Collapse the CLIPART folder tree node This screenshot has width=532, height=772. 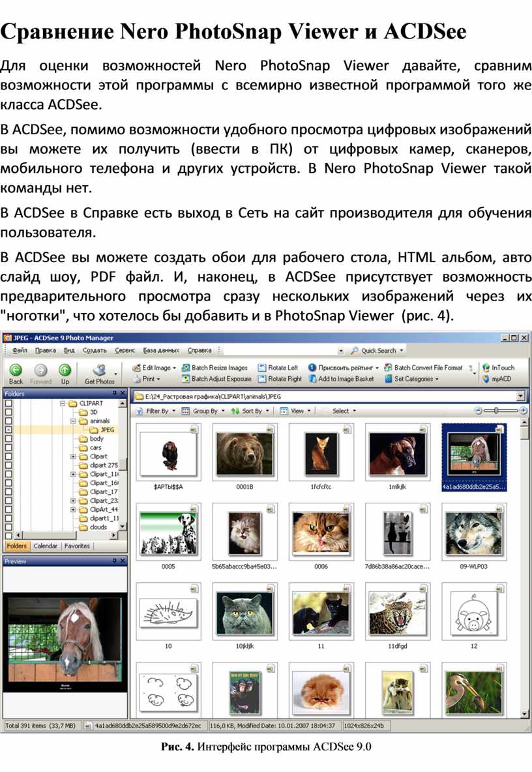pos(64,404)
